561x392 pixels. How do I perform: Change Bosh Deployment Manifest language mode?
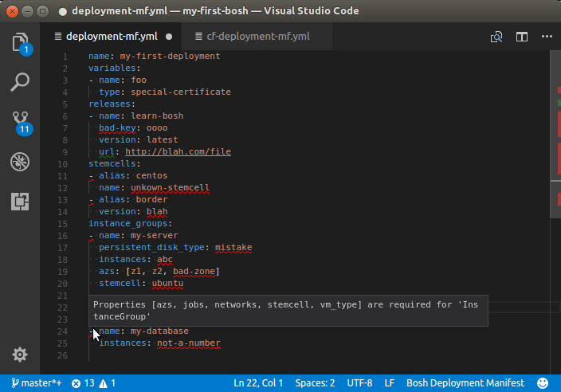point(465,383)
